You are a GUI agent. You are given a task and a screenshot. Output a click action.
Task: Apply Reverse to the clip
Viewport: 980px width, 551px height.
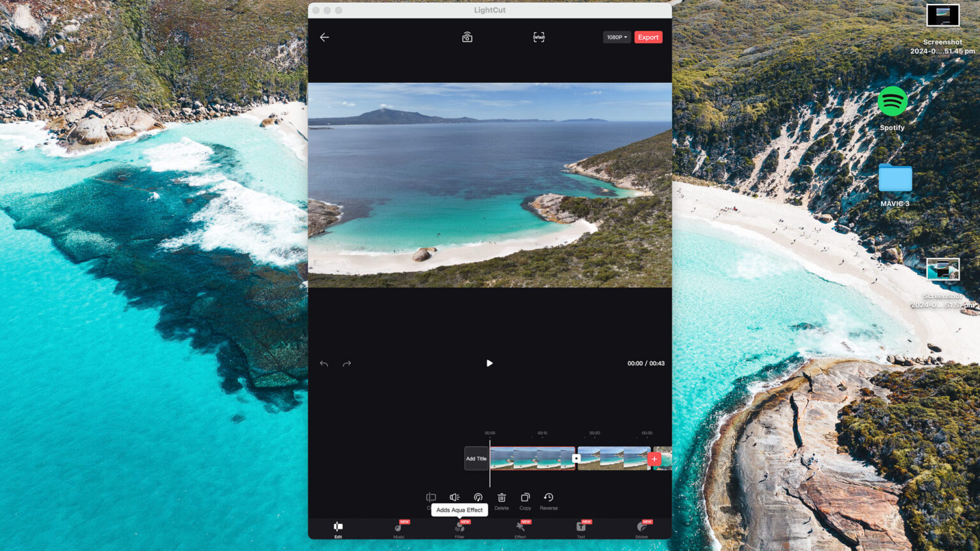pos(548,498)
